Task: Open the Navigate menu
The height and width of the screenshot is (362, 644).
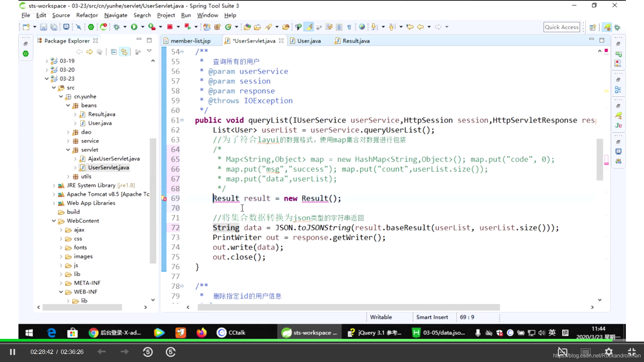Action: coord(116,15)
